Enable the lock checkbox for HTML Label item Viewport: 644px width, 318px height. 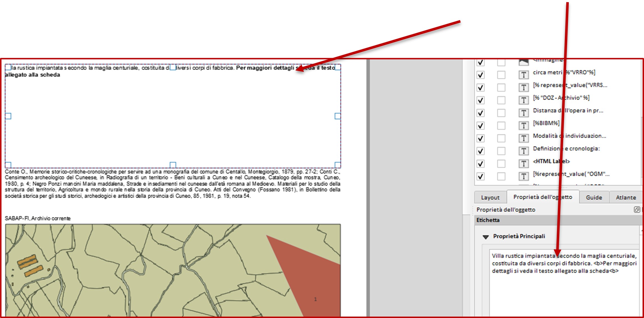(x=501, y=163)
